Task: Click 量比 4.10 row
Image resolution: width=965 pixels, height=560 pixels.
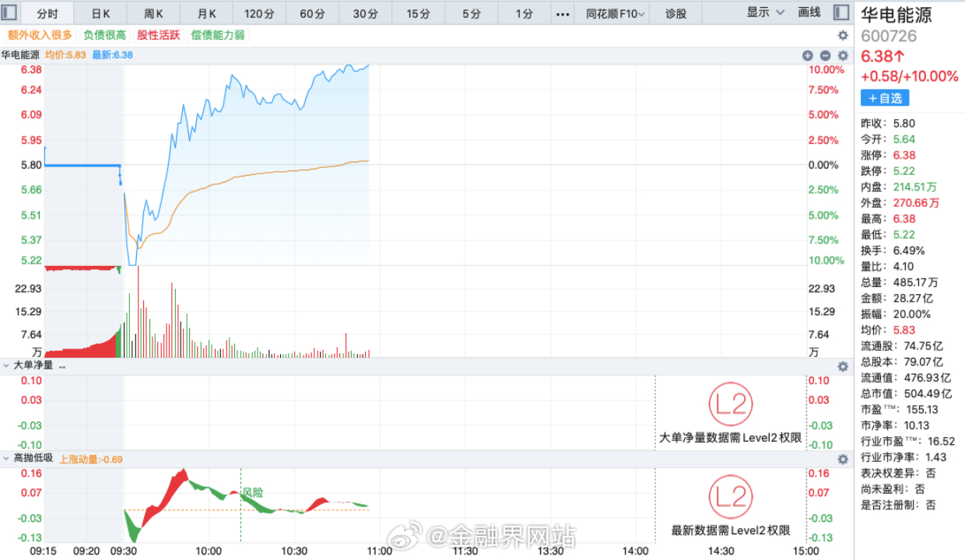Action: coord(887,267)
